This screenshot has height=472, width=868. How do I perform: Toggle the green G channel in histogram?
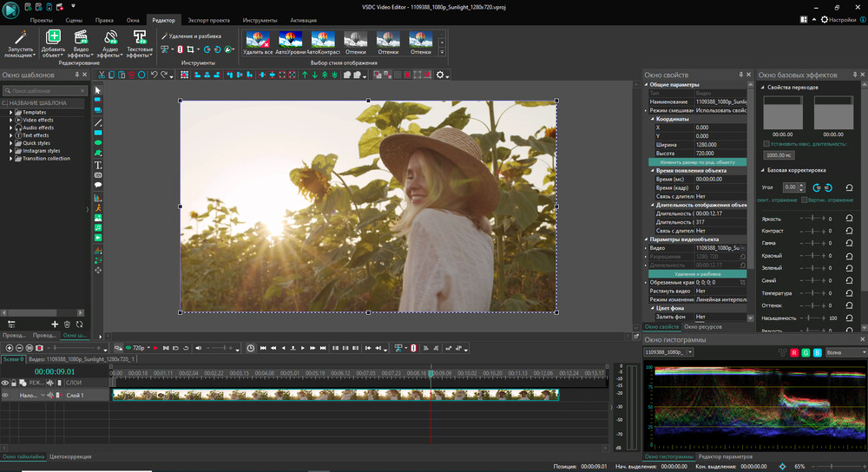pyautogui.click(x=806, y=352)
